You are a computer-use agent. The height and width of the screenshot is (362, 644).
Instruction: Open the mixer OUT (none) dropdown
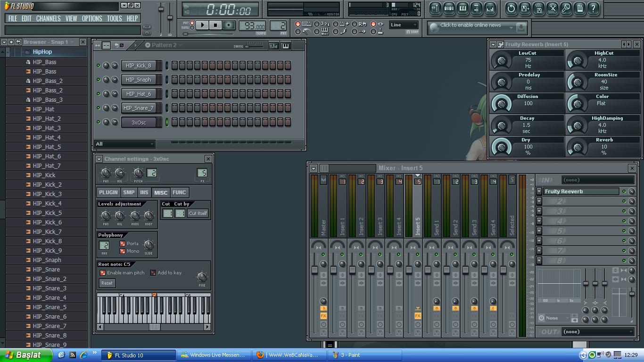point(598,332)
